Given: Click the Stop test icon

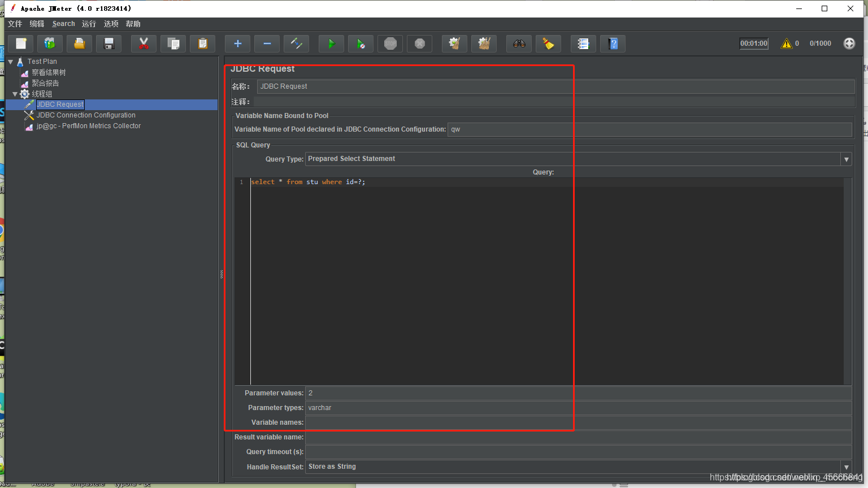Looking at the screenshot, I should (390, 43).
